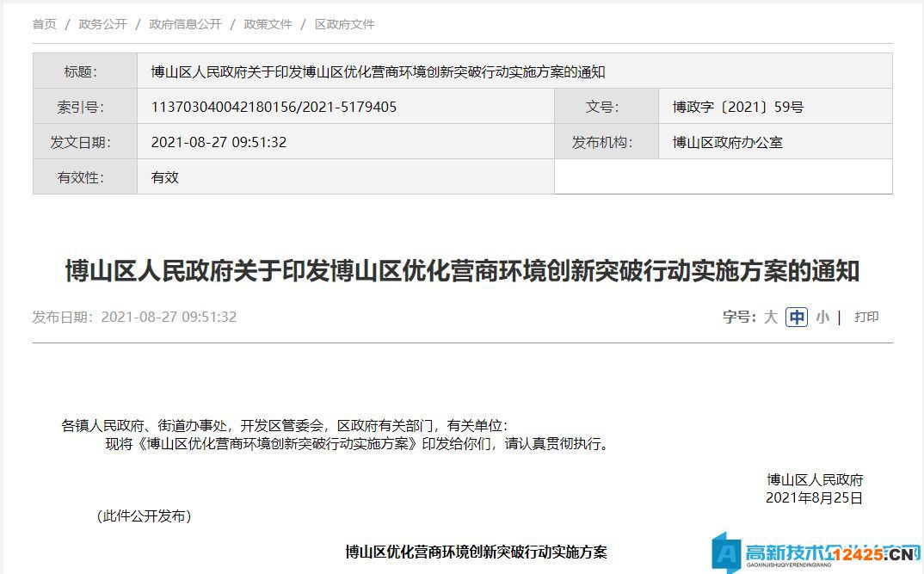Switch font size to 小 (small)
The width and height of the screenshot is (924, 574).
click(x=822, y=317)
